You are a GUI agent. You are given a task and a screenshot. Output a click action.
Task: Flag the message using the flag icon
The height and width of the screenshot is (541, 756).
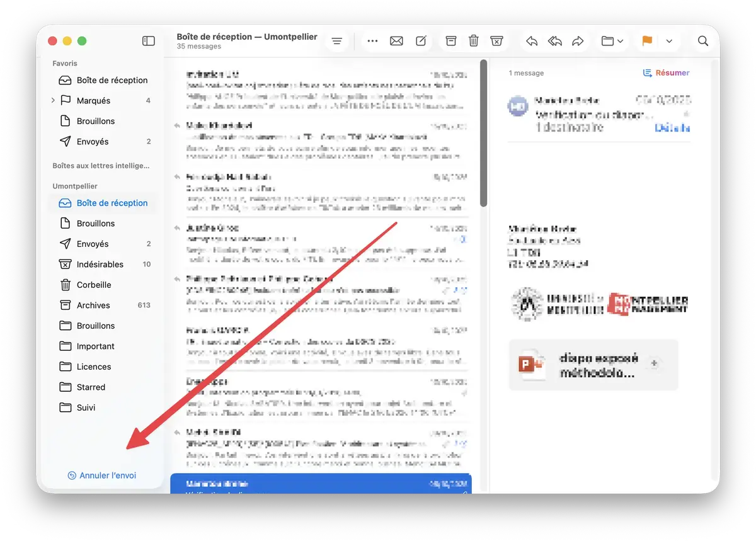click(x=646, y=40)
